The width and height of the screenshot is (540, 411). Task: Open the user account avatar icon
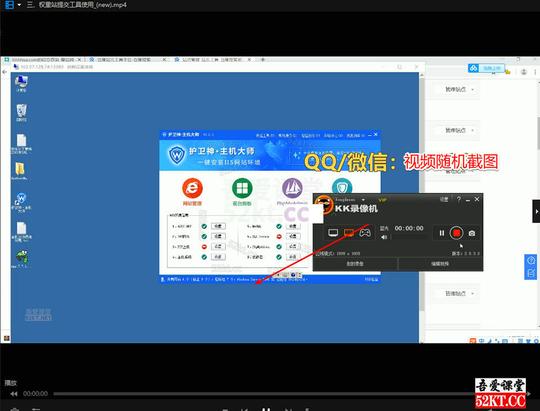[x=523, y=72]
